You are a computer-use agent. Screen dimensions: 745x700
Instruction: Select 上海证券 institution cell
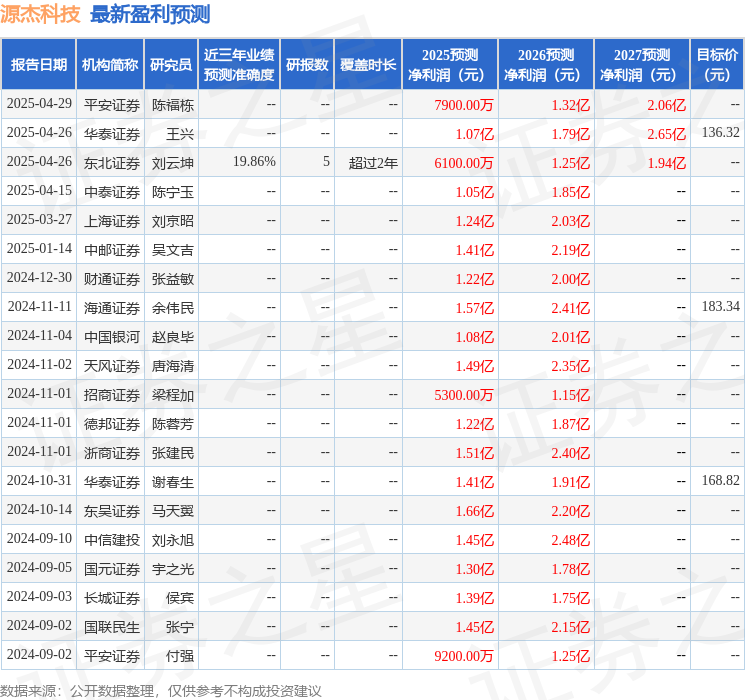[110, 220]
